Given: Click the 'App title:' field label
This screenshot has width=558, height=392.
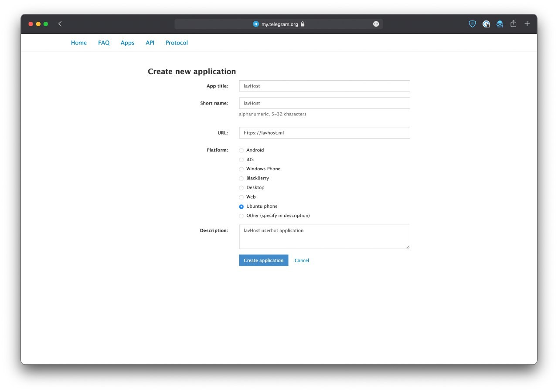Looking at the screenshot, I should [x=217, y=86].
